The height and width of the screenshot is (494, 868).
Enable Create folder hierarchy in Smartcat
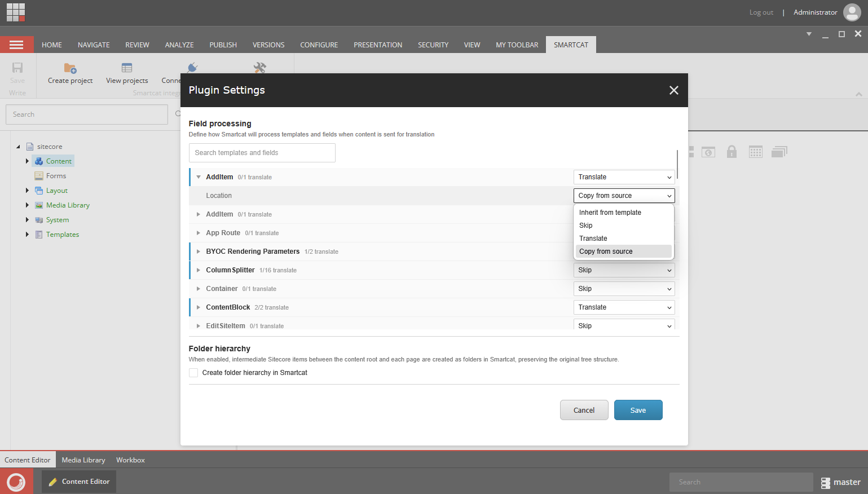click(193, 373)
